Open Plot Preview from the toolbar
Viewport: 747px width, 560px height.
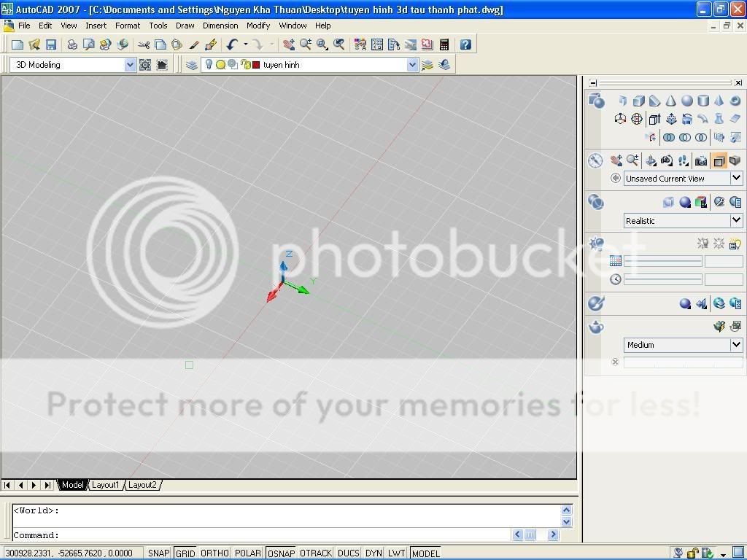(x=88, y=44)
